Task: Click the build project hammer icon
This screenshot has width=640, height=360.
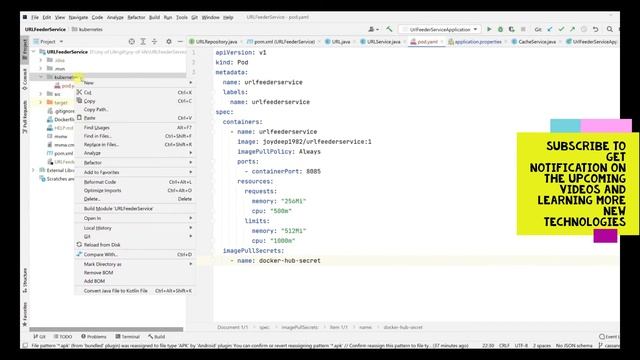Action: 389,29
